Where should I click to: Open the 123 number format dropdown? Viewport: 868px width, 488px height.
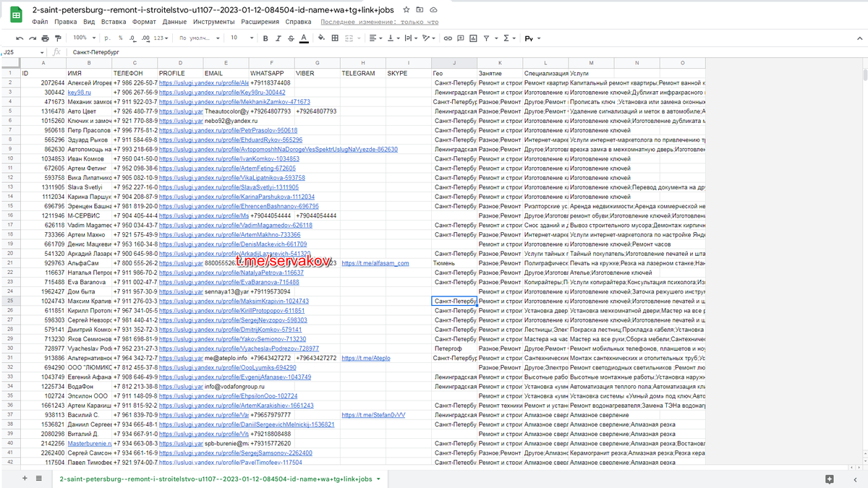161,38
